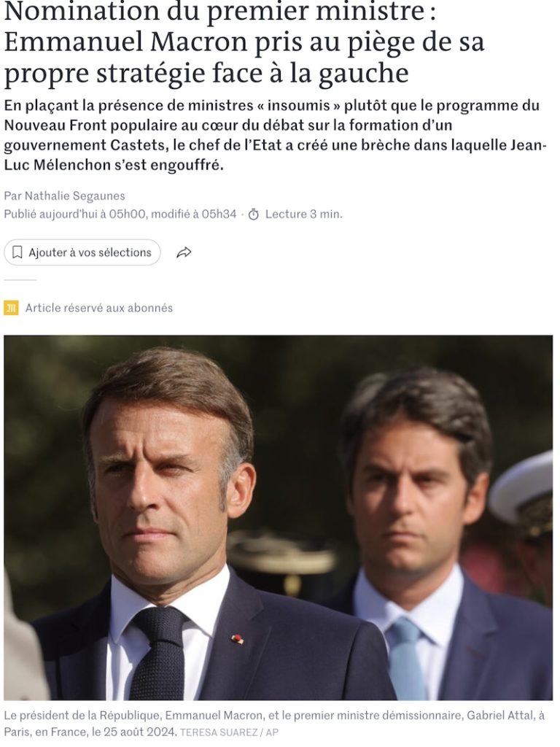The image size is (560, 747).
Task: Click the 'TERESA SUAREZ / AP' photo credit
Action: (229, 732)
